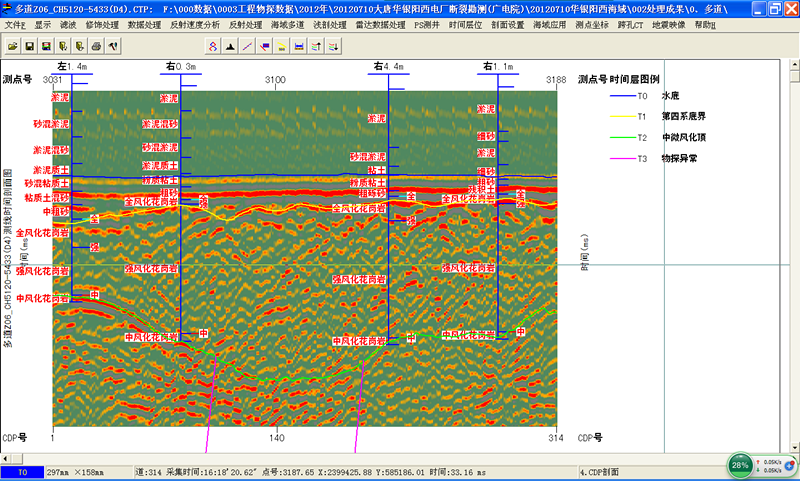800x481 pixels.
Task: Open the 反射速度分析 menu
Action: pos(195,24)
